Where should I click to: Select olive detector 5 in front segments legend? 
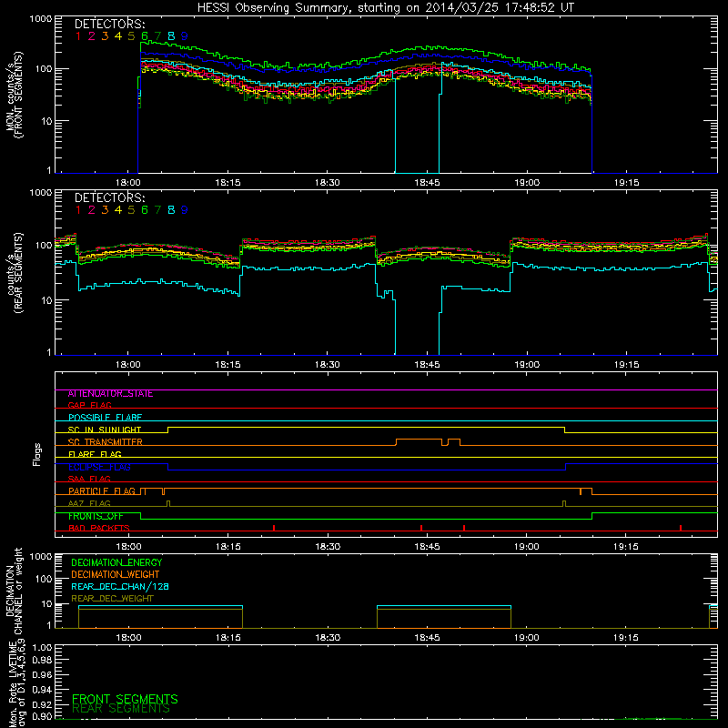click(131, 35)
